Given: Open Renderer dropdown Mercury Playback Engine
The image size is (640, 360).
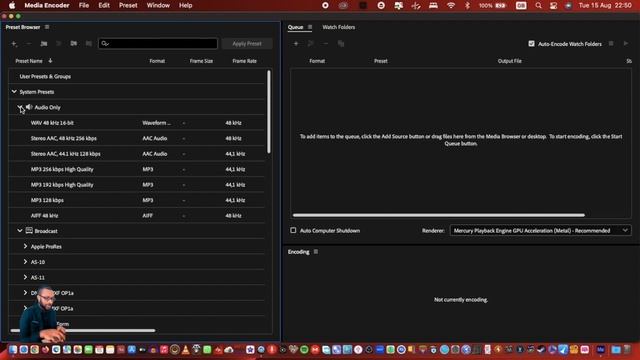Looking at the screenshot, I should (x=540, y=231).
